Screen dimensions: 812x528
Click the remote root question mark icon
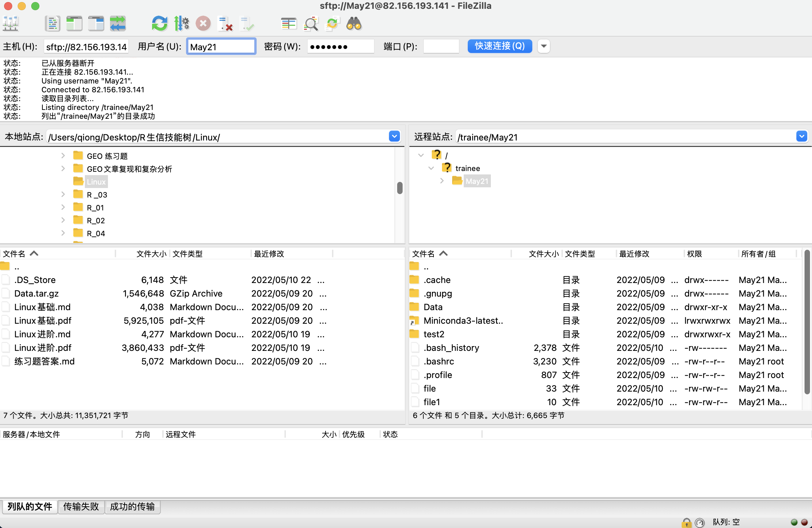click(x=436, y=155)
